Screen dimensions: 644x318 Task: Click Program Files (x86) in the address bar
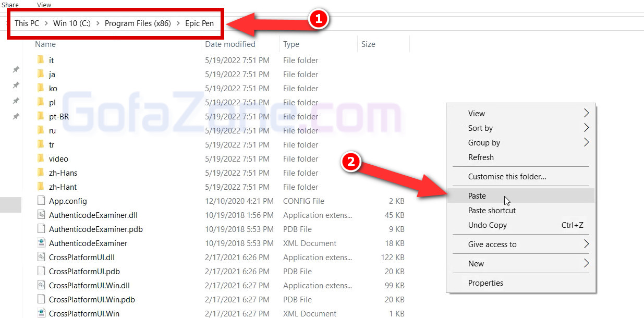point(138,23)
